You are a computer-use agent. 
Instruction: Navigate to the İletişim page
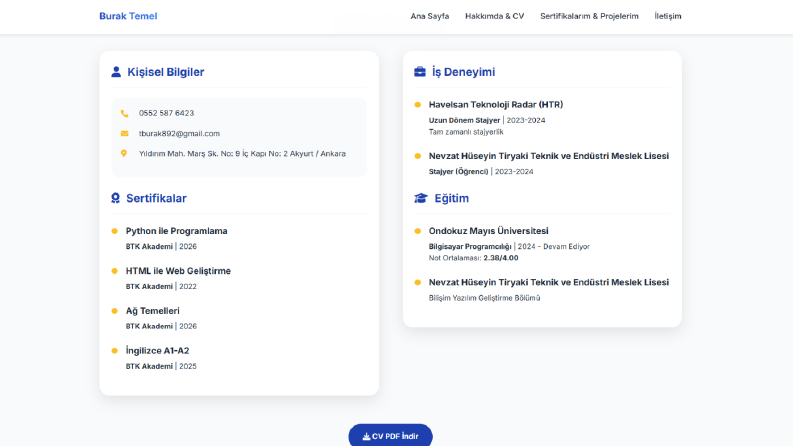[668, 16]
